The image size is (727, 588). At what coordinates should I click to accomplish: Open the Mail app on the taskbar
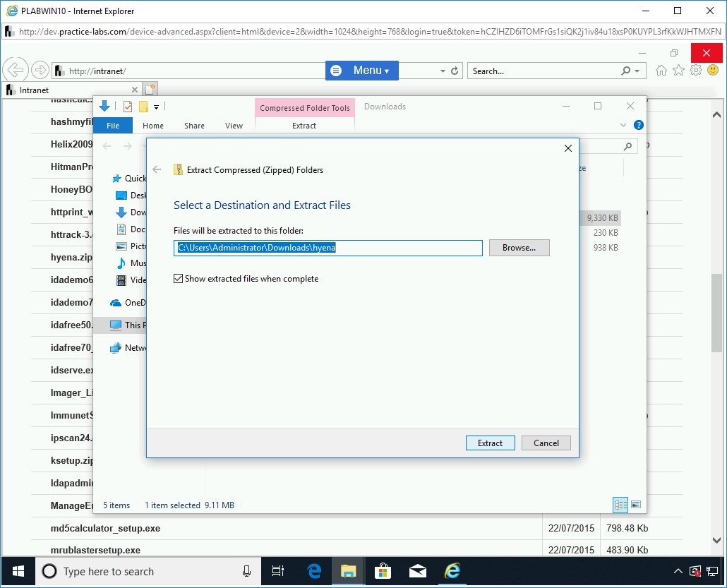pyautogui.click(x=418, y=571)
